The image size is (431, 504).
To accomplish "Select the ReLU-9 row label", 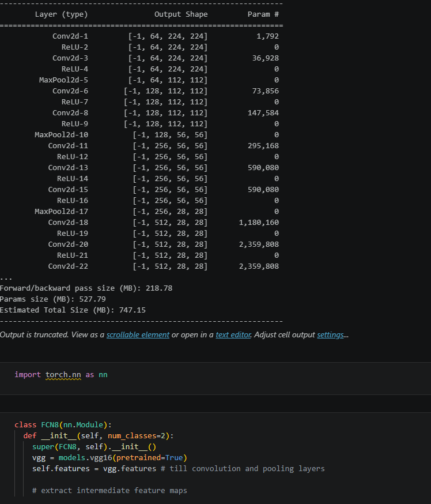I will [x=74, y=124].
